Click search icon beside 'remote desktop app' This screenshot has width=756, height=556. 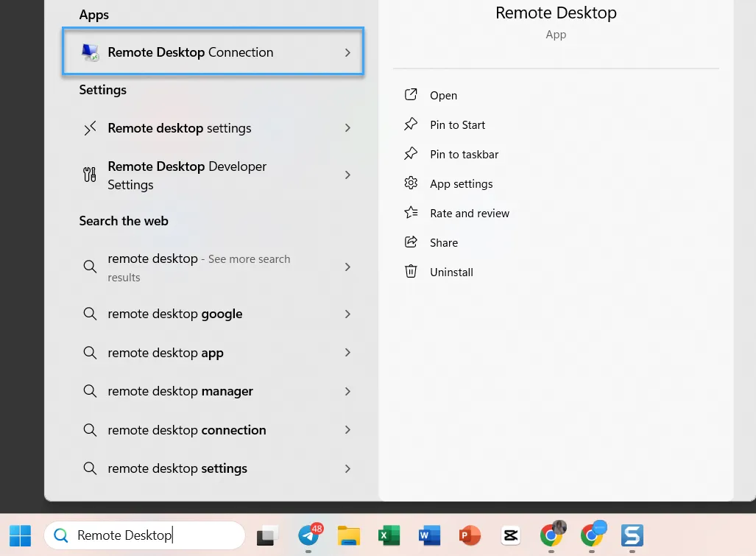(90, 353)
